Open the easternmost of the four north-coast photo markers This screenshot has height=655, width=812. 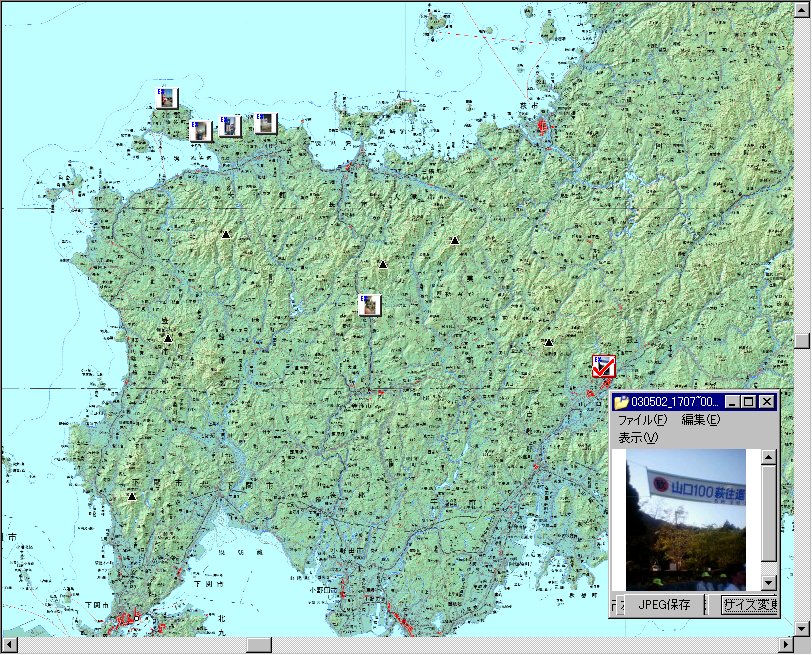click(265, 123)
